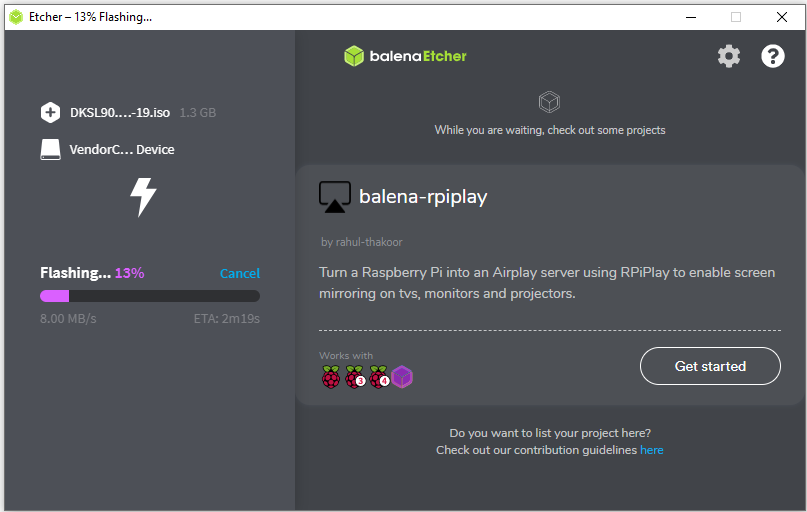Click the balena-rpiplay project title
This screenshot has height=512, width=807.
click(423, 197)
